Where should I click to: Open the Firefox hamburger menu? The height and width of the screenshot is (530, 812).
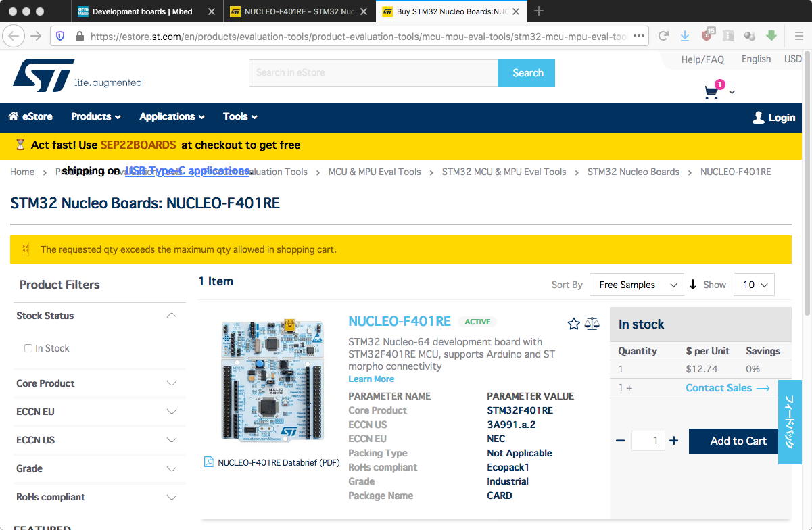(x=798, y=36)
